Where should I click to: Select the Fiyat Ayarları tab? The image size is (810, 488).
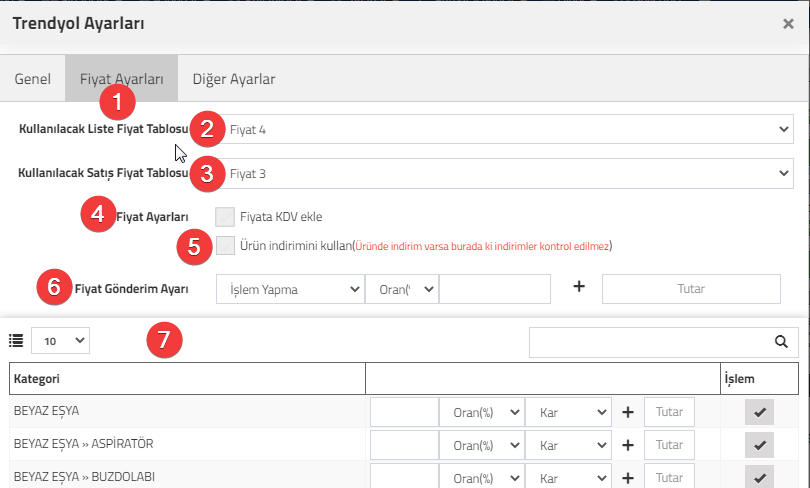pyautogui.click(x=121, y=79)
